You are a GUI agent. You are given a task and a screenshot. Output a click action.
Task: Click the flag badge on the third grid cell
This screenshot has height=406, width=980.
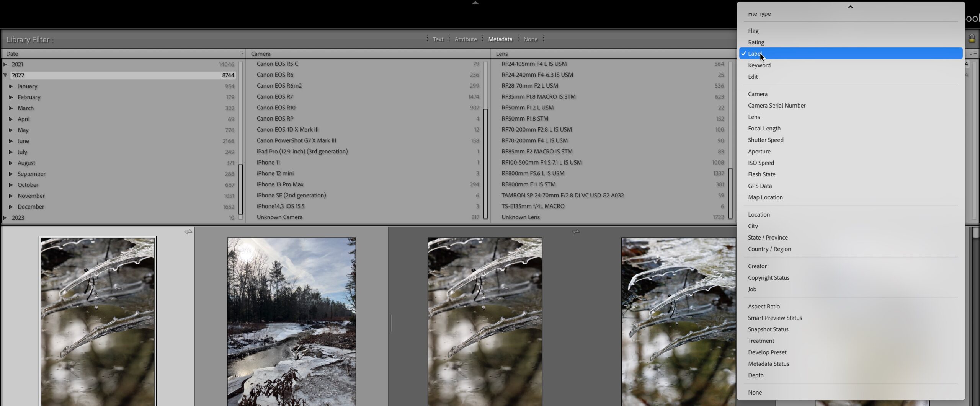(x=576, y=232)
